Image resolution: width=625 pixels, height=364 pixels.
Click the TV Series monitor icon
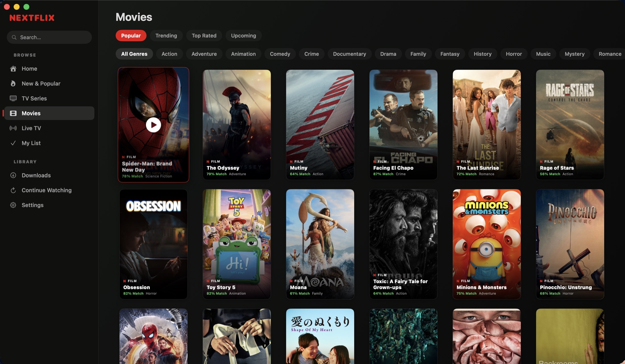tap(13, 98)
